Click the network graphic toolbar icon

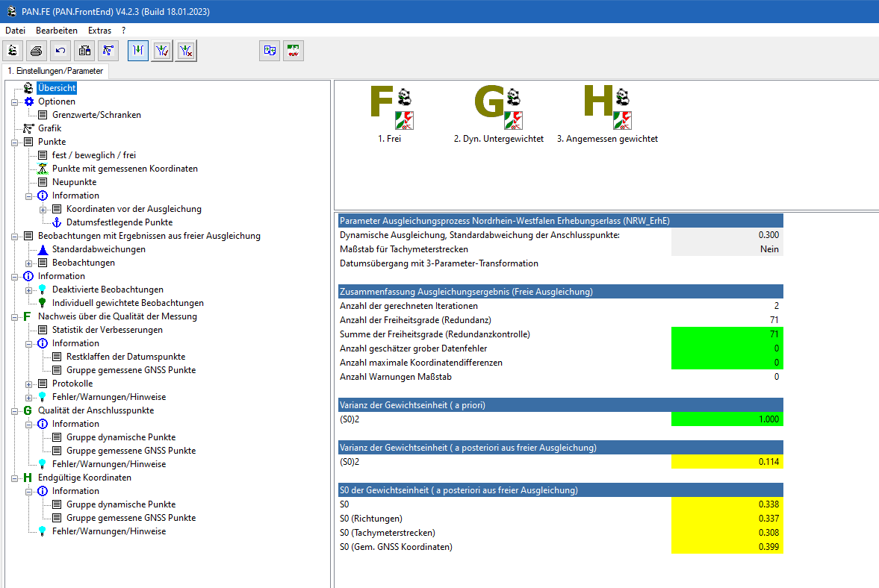(108, 51)
